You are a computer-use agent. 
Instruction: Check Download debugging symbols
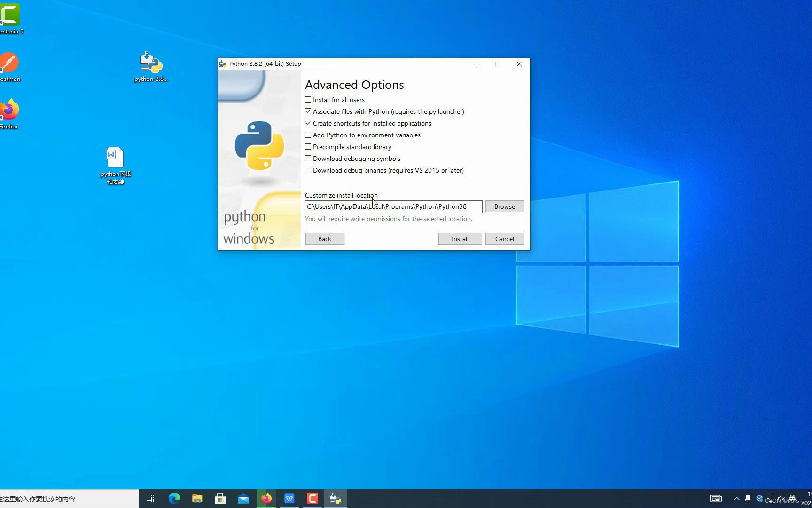point(308,159)
